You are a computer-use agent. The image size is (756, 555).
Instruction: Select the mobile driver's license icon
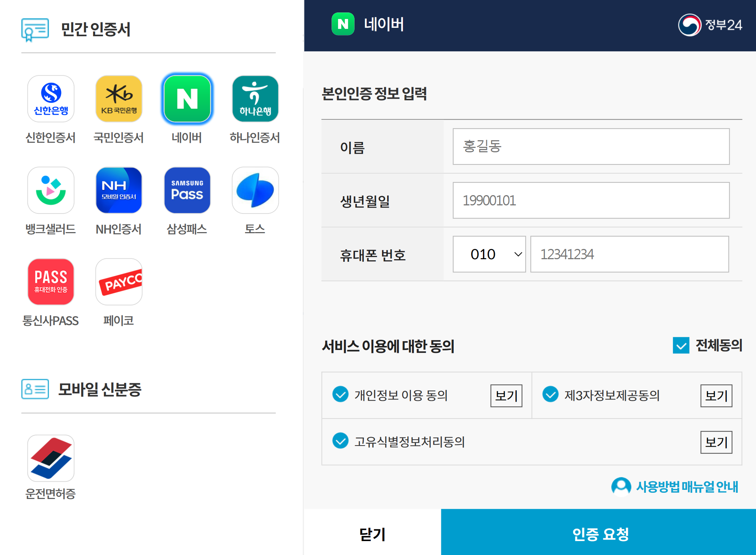click(51, 458)
